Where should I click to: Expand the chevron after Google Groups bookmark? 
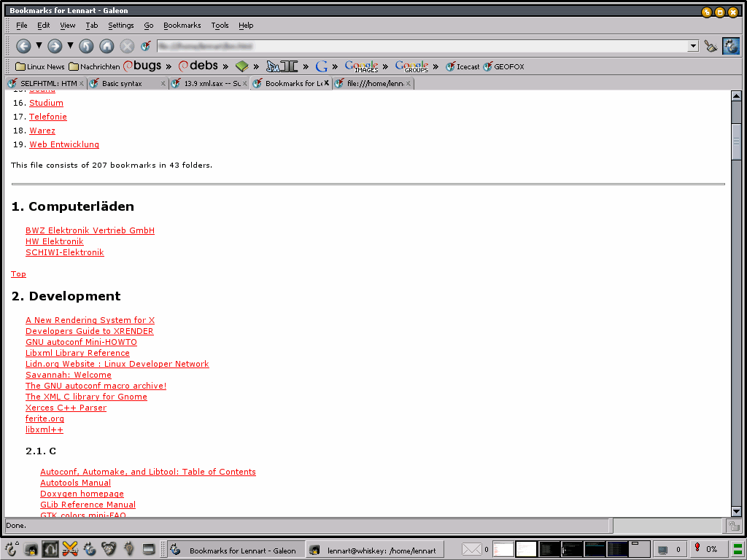(x=436, y=66)
